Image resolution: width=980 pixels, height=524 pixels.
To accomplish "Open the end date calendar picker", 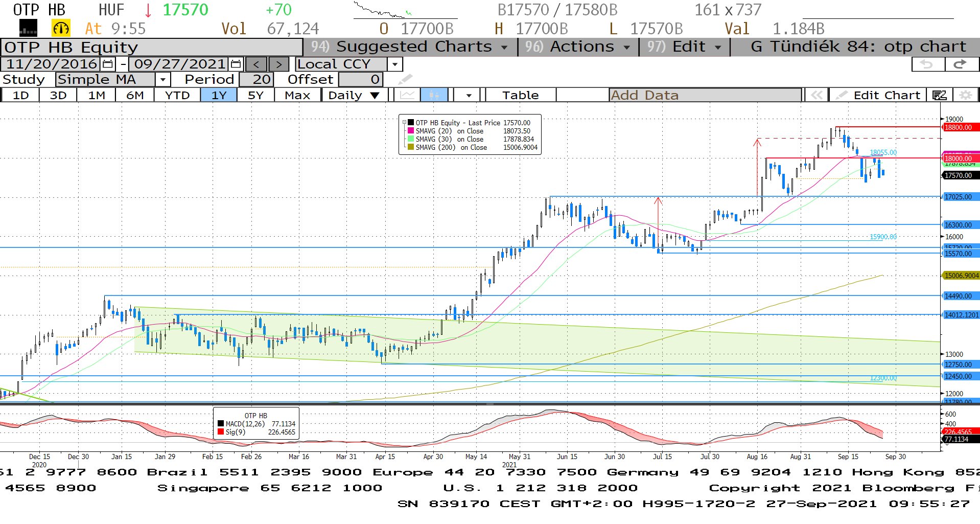I will coord(236,64).
